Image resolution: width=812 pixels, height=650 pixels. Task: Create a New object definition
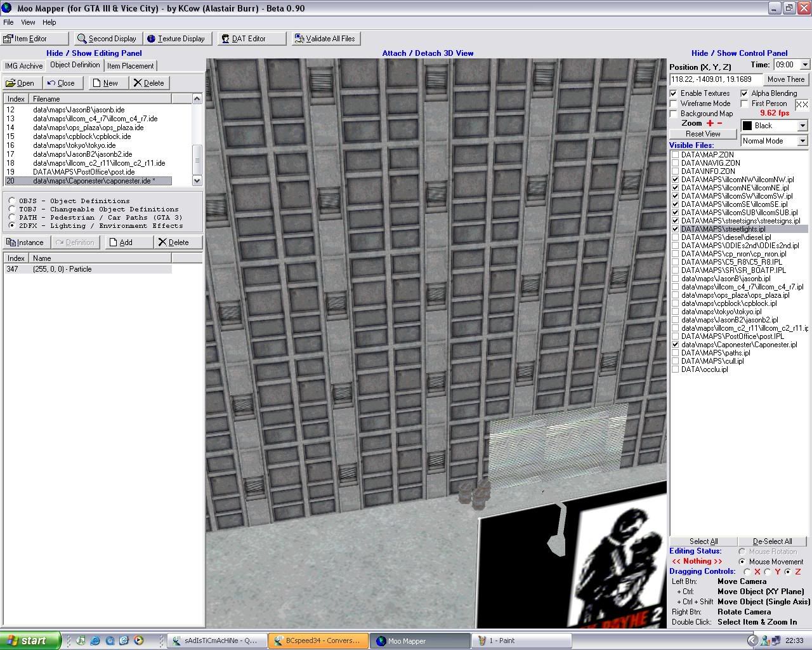[107, 83]
